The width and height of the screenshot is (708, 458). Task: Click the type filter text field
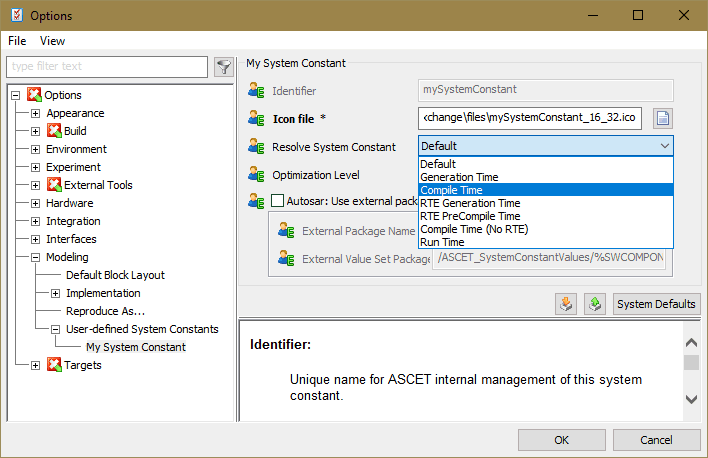[107, 66]
